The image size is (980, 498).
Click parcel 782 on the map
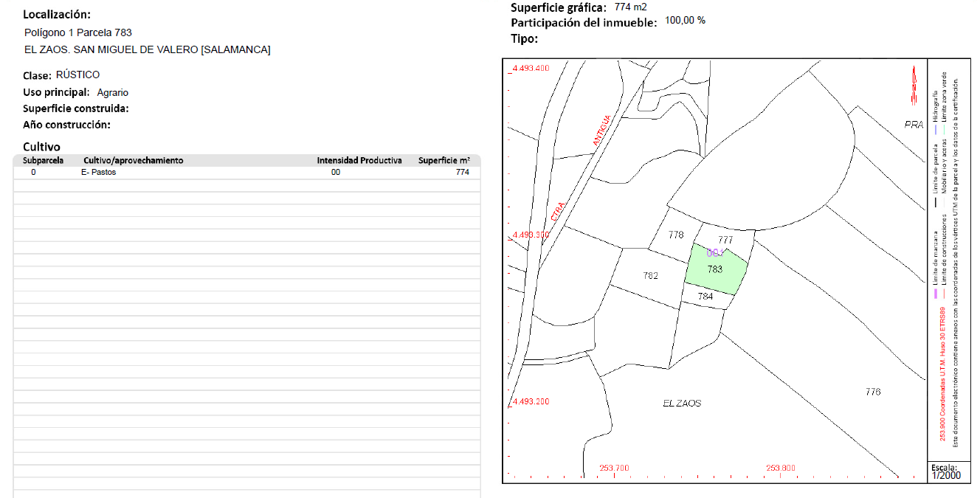(650, 276)
